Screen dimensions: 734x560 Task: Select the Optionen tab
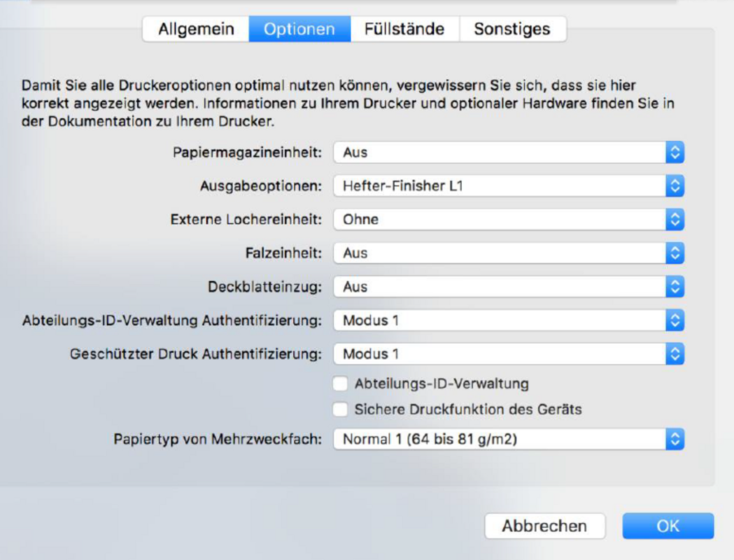(x=299, y=29)
